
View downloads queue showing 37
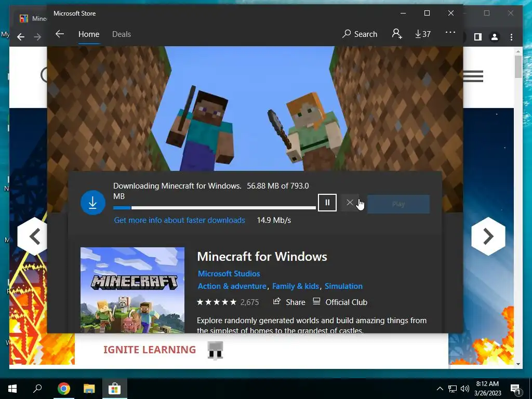[x=423, y=34]
